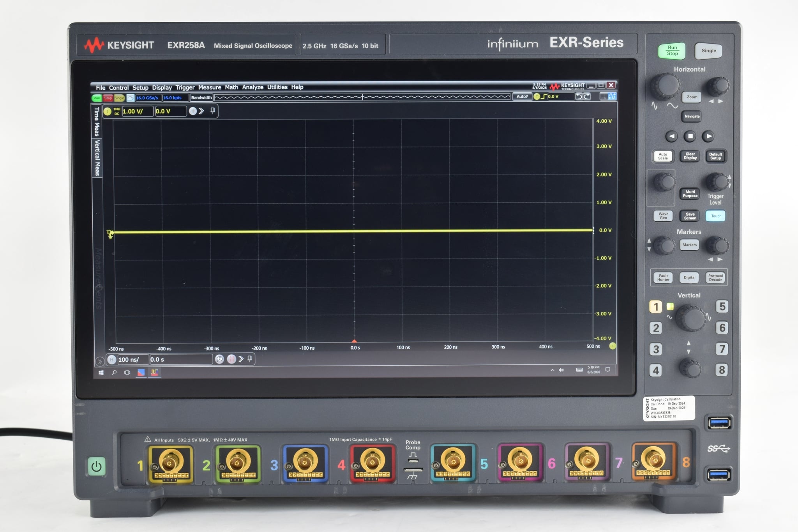Click the red dashed markers icon in horizontal bar
The image size is (798, 532).
pyautogui.click(x=231, y=359)
